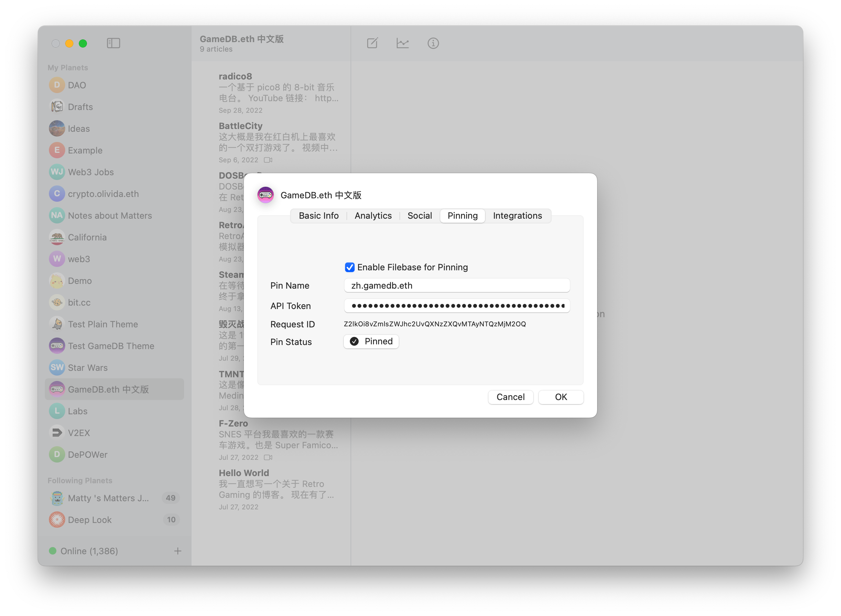The width and height of the screenshot is (841, 616).
Task: Select the V2EX planet icon
Action: coord(57,433)
